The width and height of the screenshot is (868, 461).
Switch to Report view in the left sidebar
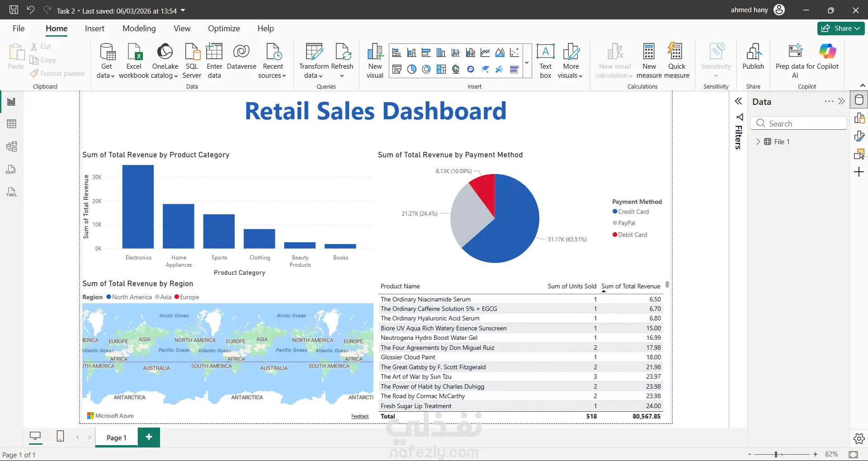(12, 102)
